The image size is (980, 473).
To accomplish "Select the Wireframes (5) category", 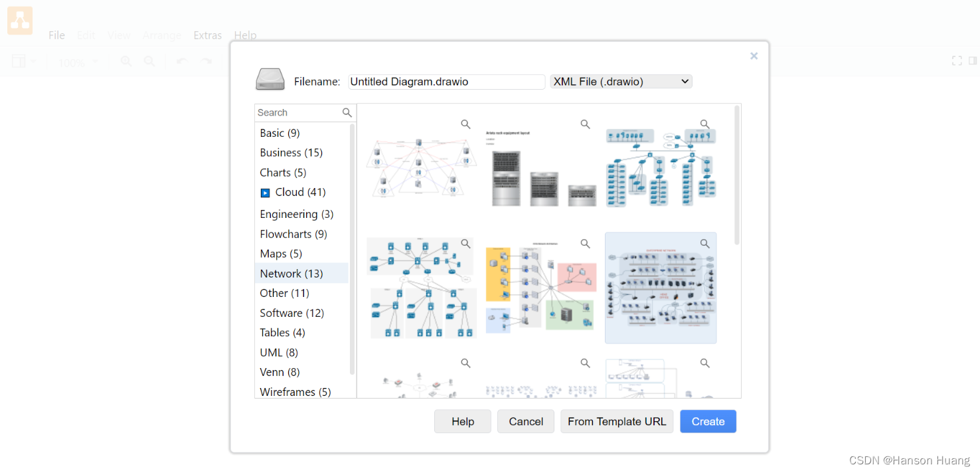I will 301,391.
